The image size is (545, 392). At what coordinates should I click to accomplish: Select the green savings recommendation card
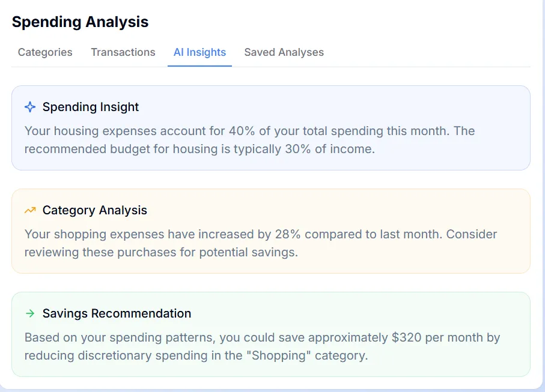(270, 334)
